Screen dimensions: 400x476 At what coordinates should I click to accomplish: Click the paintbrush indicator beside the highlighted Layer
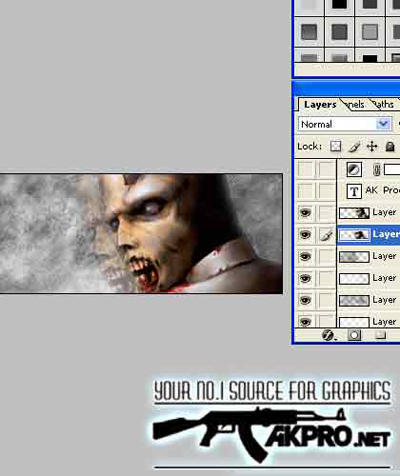(x=327, y=235)
